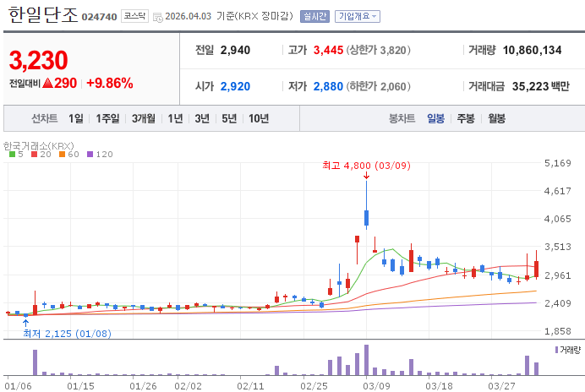Click the 선차트 label
The image size is (585, 392).
click(45, 118)
